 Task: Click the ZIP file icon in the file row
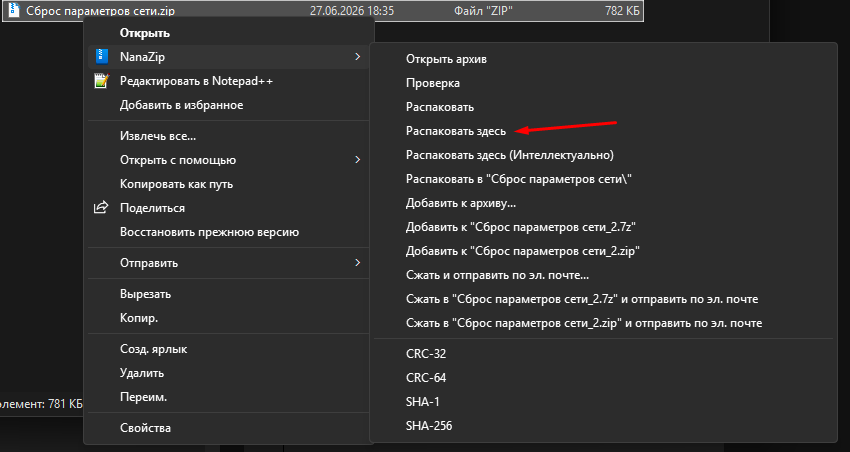(14, 10)
